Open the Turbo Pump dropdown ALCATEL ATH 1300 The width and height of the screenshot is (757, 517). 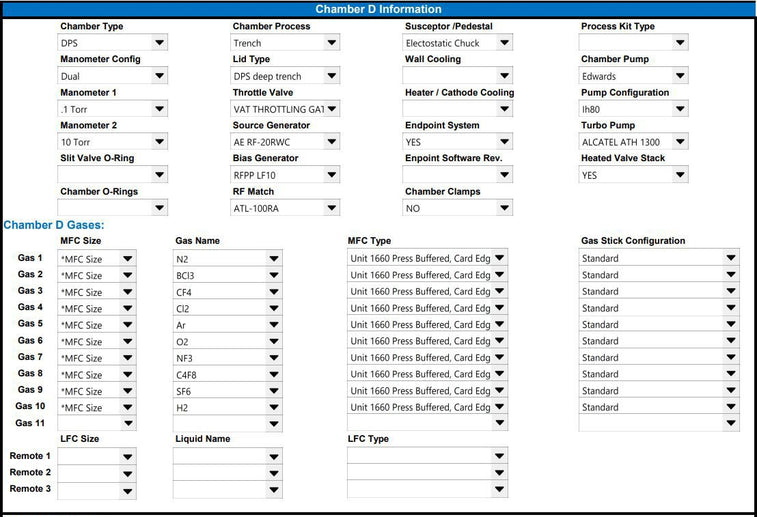[x=633, y=141]
